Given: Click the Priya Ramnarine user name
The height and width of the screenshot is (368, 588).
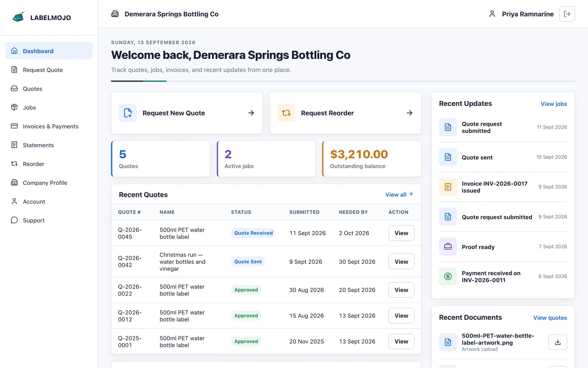Looking at the screenshot, I should (528, 14).
